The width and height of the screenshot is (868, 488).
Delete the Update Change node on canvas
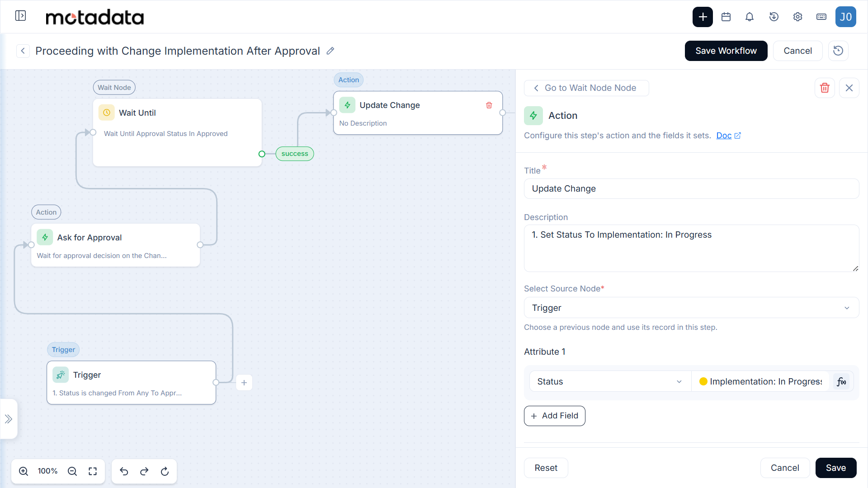489,105
